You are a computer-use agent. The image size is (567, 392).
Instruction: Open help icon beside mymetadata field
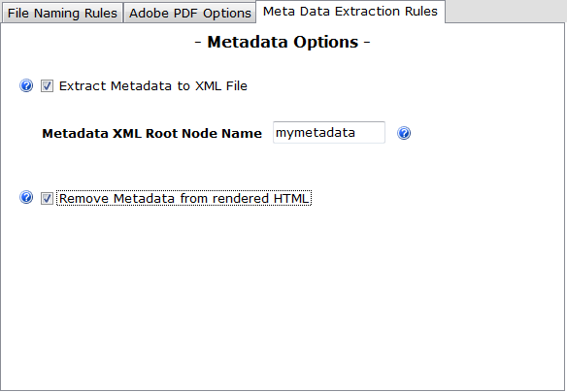[404, 133]
